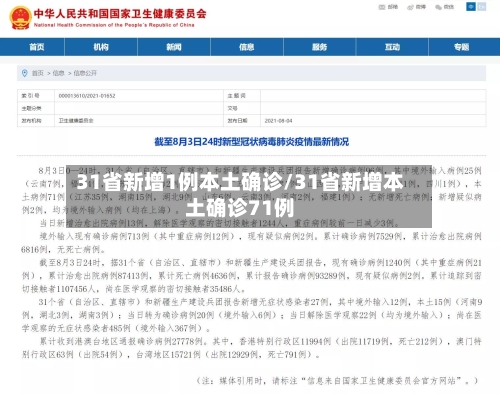Open the 邮箱 mail icon link

pyautogui.click(x=388, y=7)
